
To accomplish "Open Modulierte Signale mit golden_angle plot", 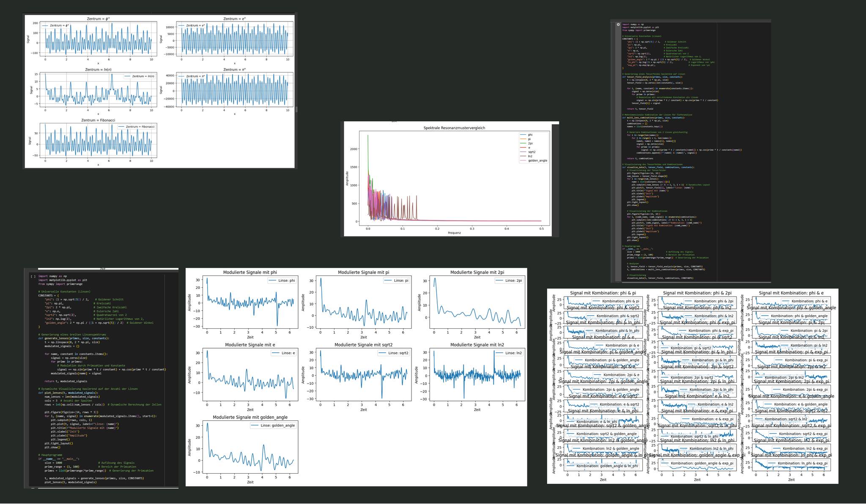I will coord(250,447).
